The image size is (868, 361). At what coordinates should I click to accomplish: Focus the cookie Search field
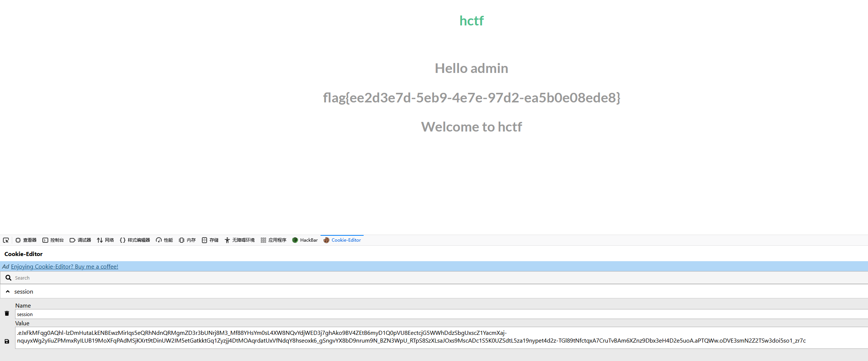point(440,278)
